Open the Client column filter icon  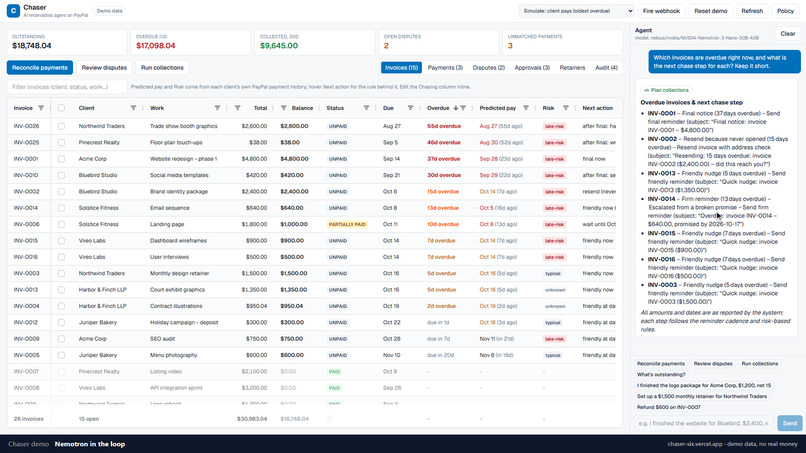133,108
